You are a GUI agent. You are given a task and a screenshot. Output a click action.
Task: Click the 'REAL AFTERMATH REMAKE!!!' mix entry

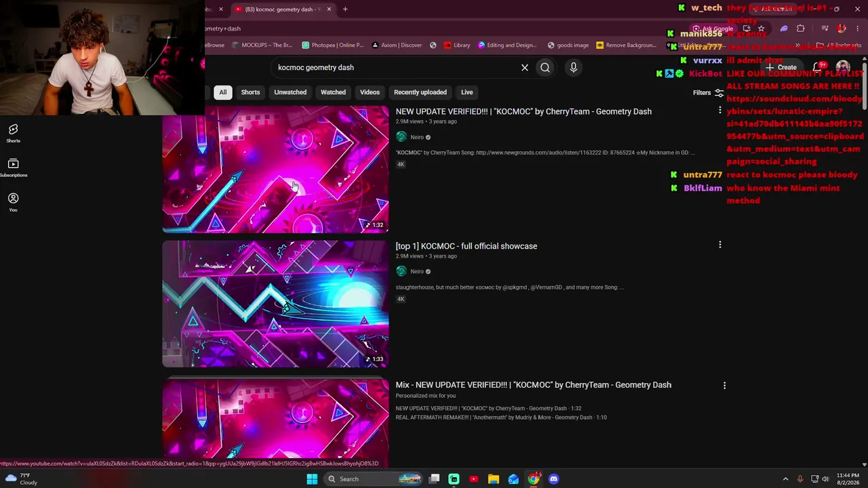(501, 418)
